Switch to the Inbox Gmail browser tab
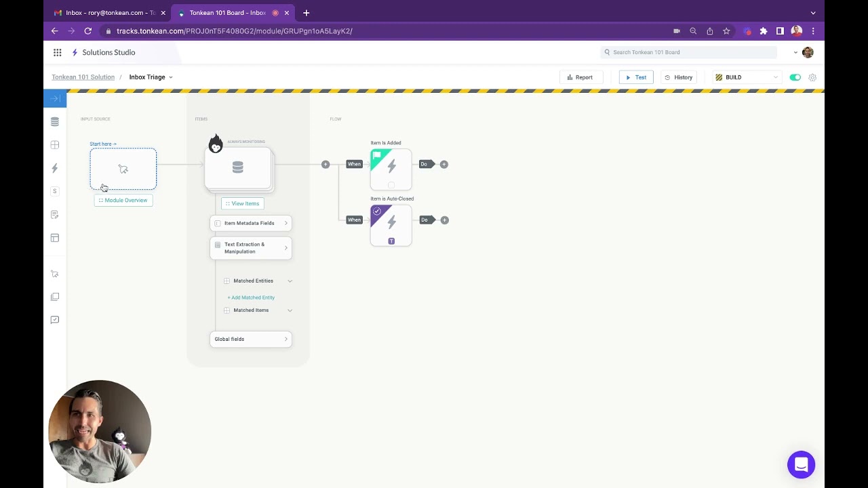The width and height of the screenshot is (868, 488). click(x=108, y=12)
